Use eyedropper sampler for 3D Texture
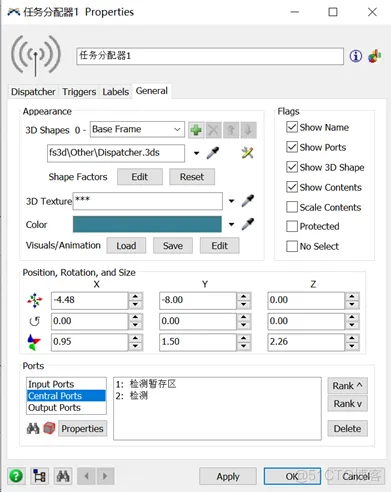 click(x=248, y=201)
